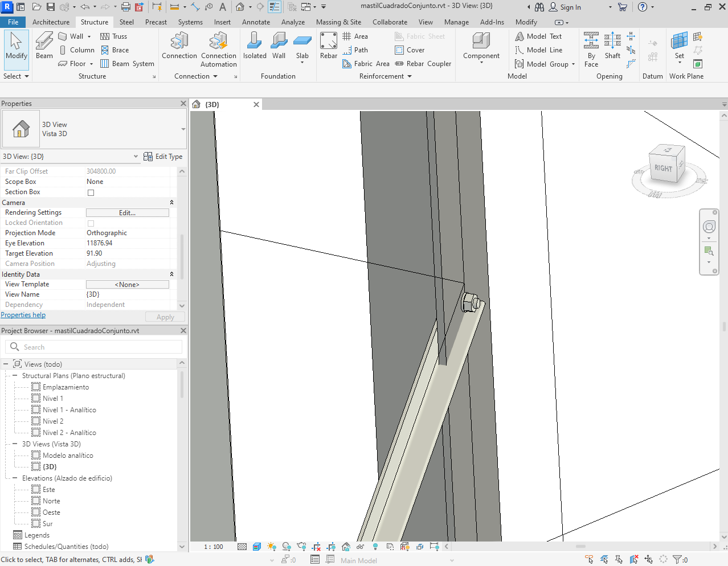728x566 pixels.
Task: Toggle select links in the status bar
Action: coord(589,560)
